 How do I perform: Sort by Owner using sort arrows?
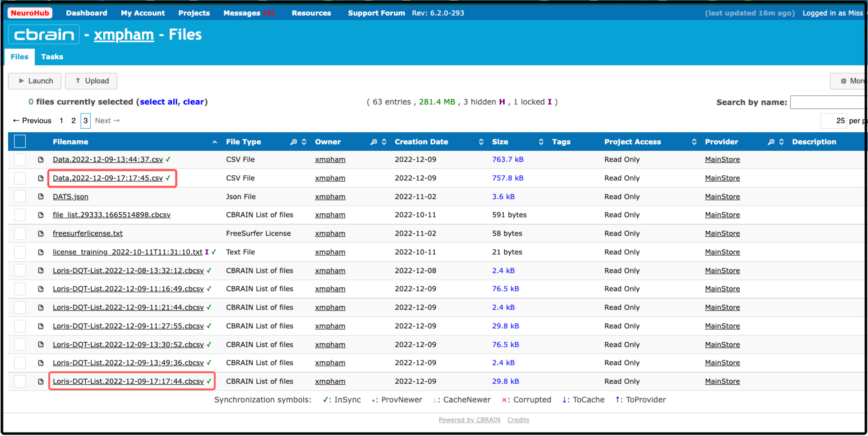click(384, 142)
